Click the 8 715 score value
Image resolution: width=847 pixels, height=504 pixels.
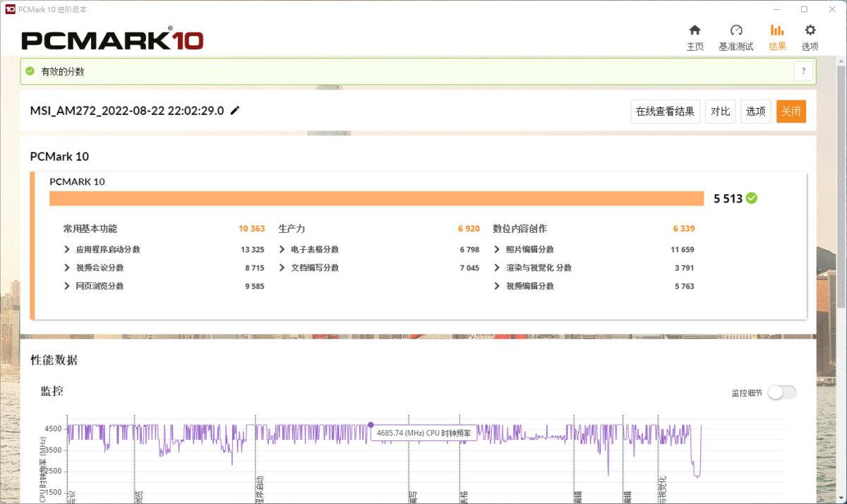pyautogui.click(x=256, y=268)
